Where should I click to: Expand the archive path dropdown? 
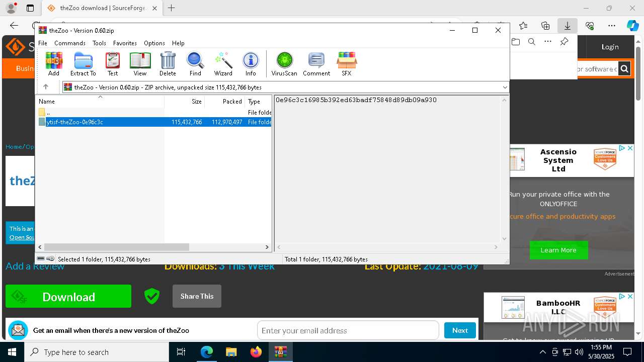pyautogui.click(x=505, y=87)
